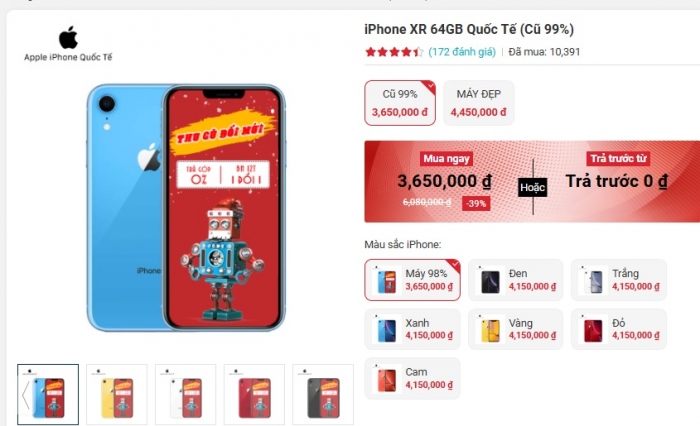Screen dimensions: 700x426
Task: Open the red iPhone thumbnail
Action: (x=254, y=394)
